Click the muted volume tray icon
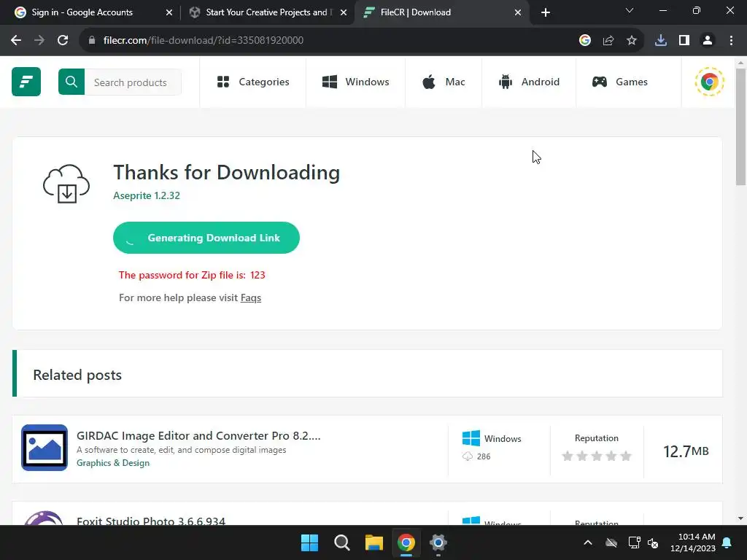This screenshot has height=560, width=747. pyautogui.click(x=653, y=542)
